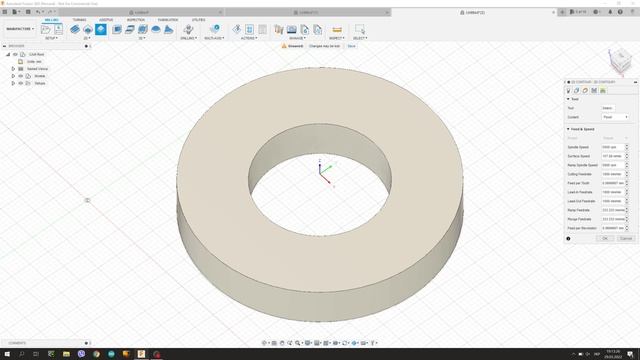640x360 pixels.
Task: Open the Linking tab icon in panel
Action: point(603,91)
